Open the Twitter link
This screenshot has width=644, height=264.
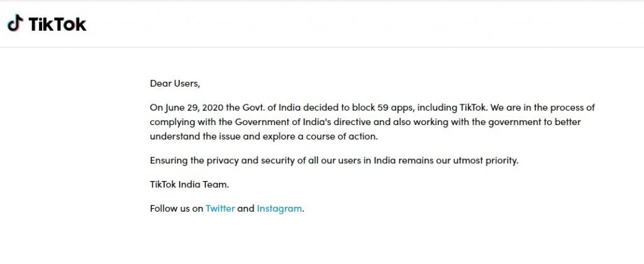220,208
